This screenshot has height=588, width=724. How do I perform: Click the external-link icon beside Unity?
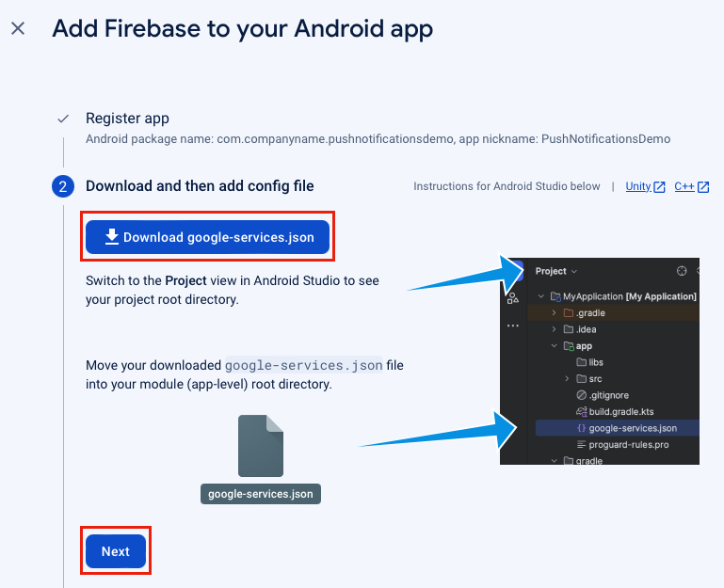[659, 187]
